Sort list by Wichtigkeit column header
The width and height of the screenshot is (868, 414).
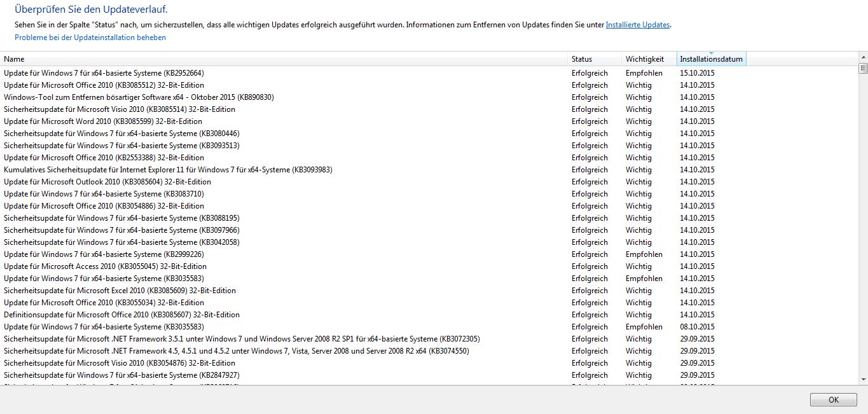649,59
